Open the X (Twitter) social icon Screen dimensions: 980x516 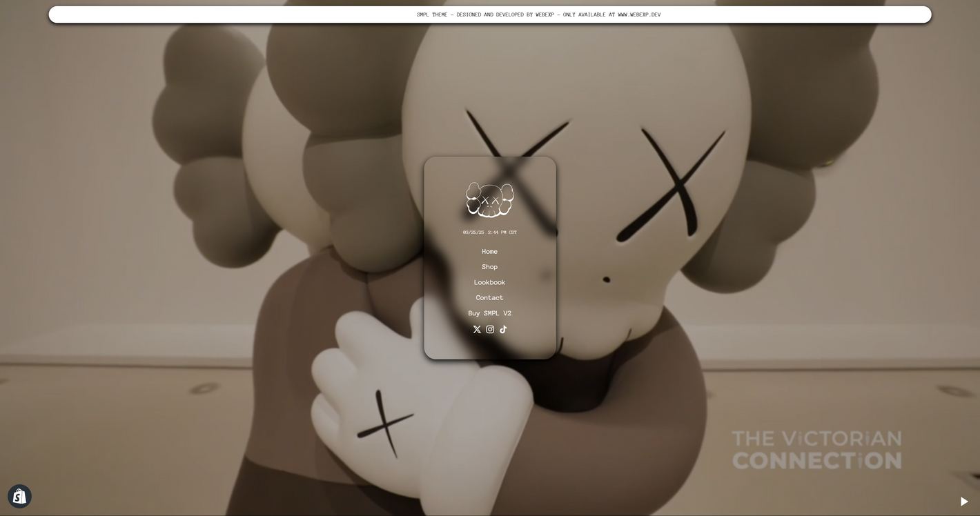click(477, 330)
